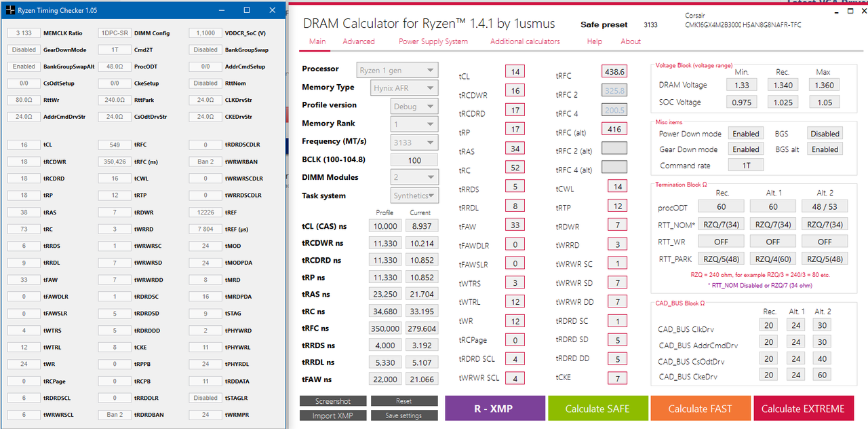
Task: Click the tCKE value field showing 7
Action: [x=617, y=378]
